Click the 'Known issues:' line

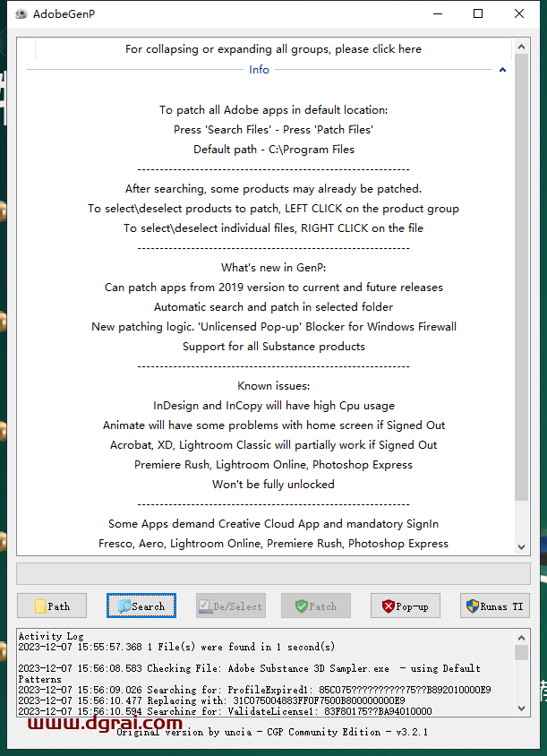(x=273, y=386)
